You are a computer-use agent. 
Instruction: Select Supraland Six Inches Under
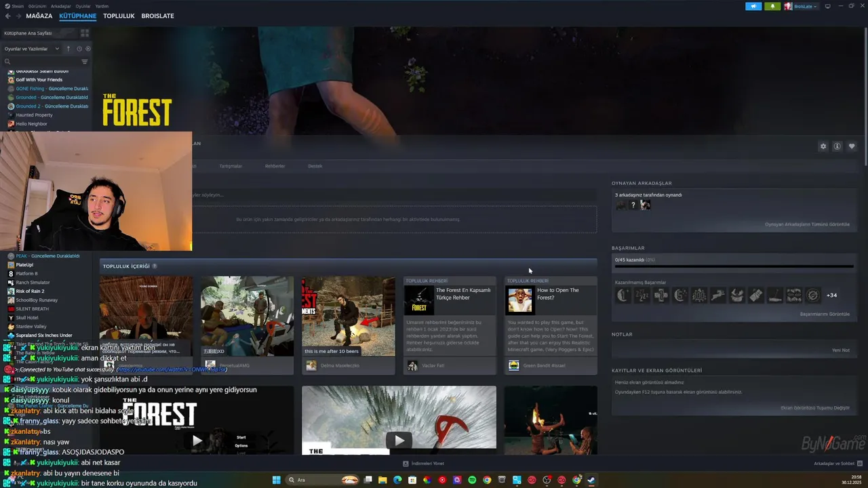click(43, 335)
